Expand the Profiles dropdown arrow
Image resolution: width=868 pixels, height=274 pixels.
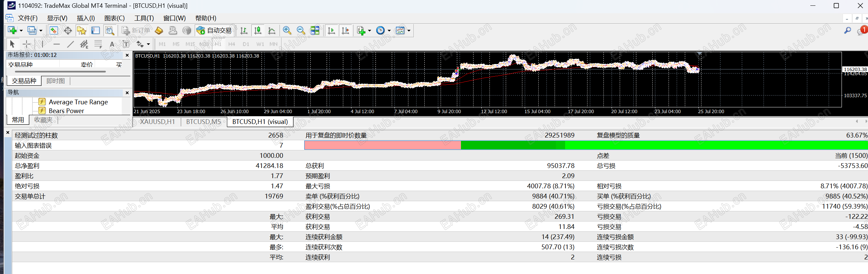[41, 30]
